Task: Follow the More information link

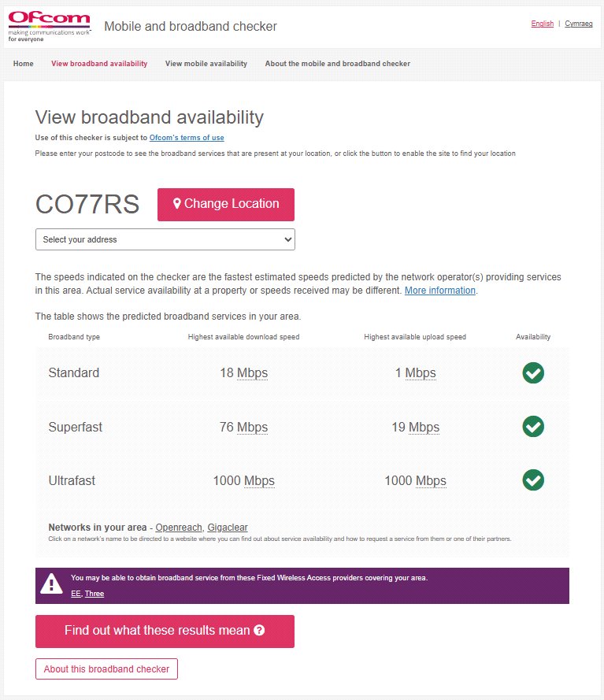Action: [440, 291]
